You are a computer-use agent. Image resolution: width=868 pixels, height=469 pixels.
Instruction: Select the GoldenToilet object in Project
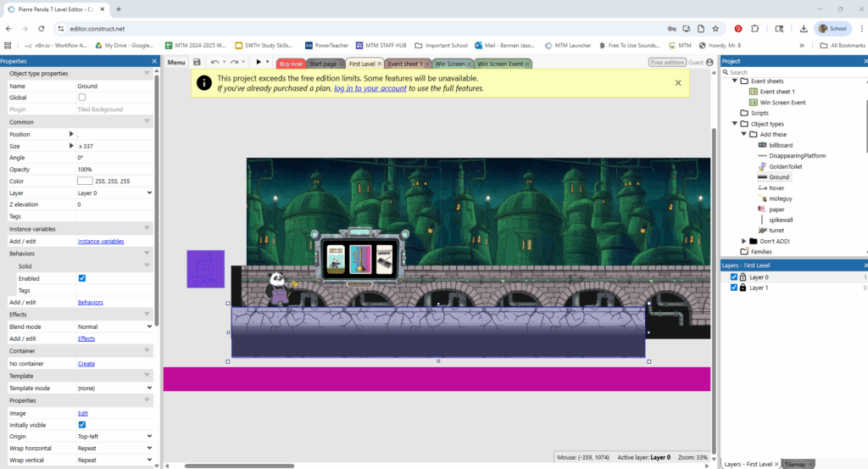(x=785, y=166)
